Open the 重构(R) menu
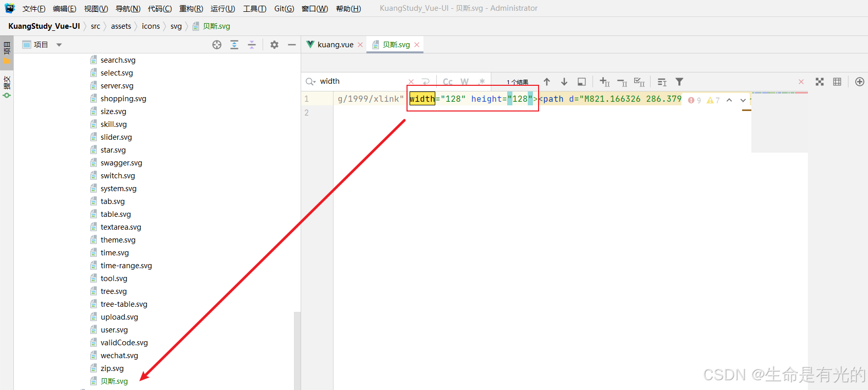This screenshot has height=390, width=868. point(191,9)
